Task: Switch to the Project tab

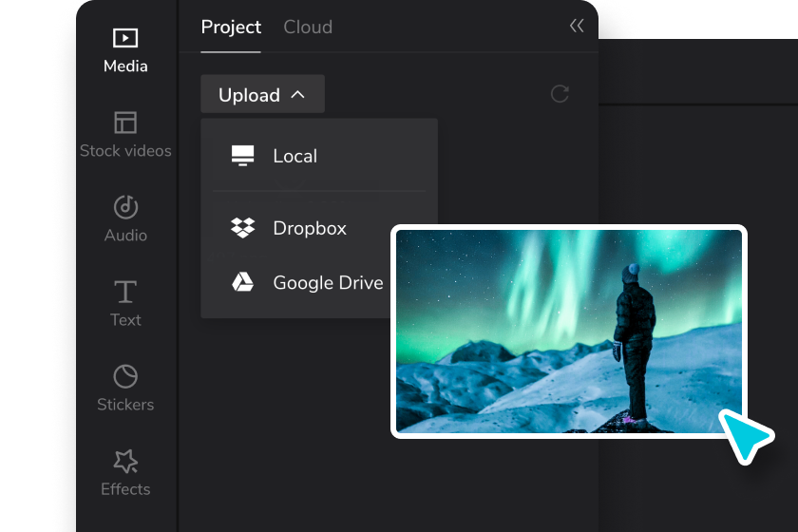Action: pos(231,27)
